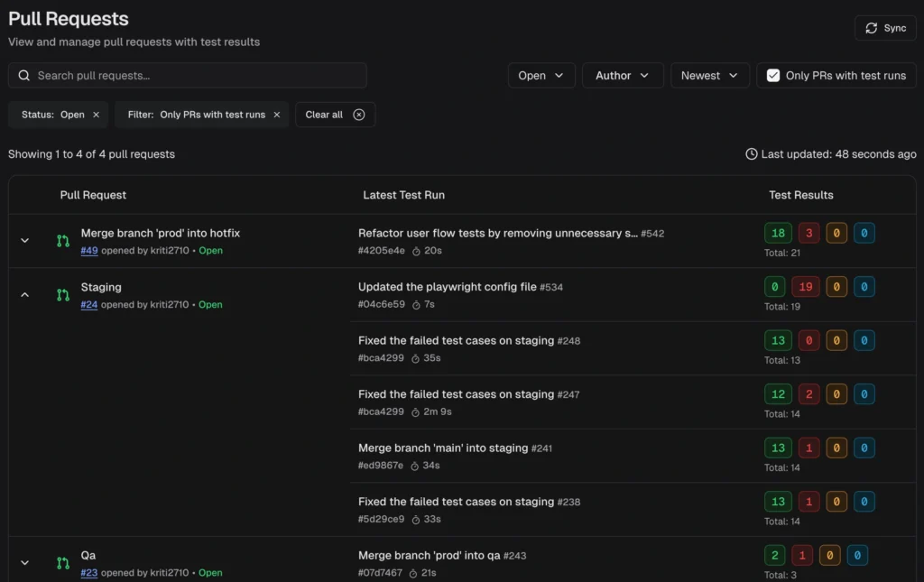
Task: Open the Newest sort dropdown
Action: (x=709, y=76)
